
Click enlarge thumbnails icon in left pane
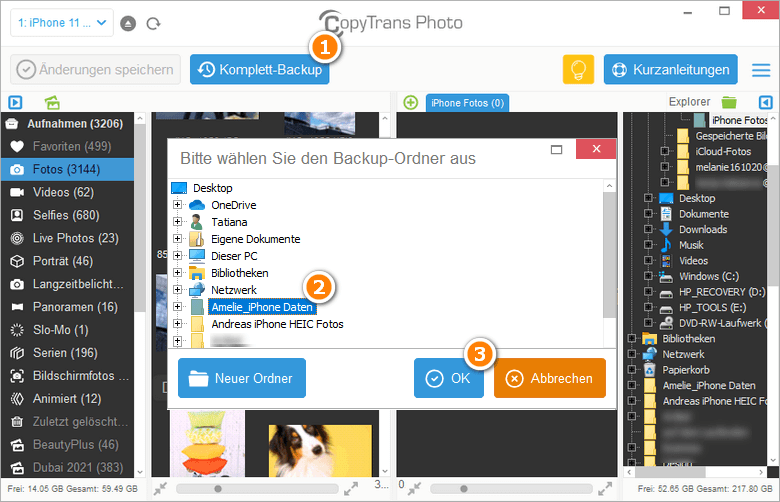(x=351, y=489)
